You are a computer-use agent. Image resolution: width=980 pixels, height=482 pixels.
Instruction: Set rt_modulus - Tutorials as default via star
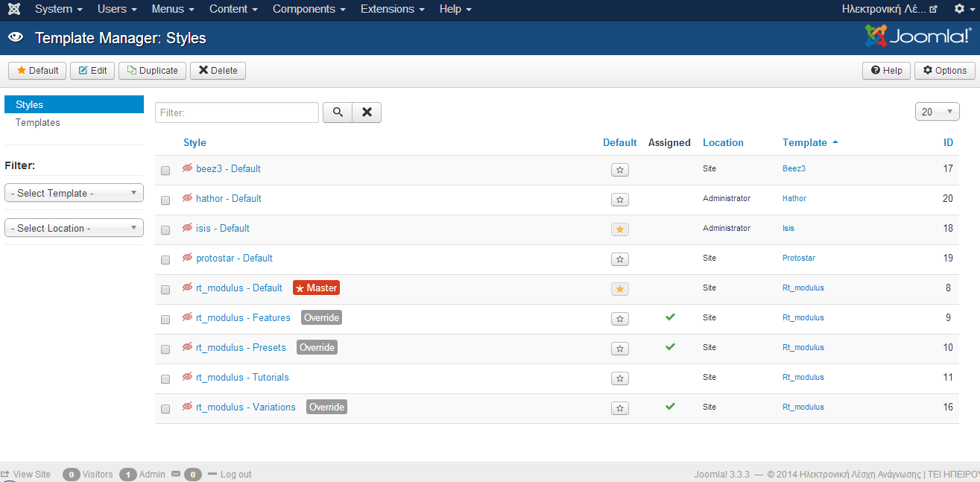point(620,378)
